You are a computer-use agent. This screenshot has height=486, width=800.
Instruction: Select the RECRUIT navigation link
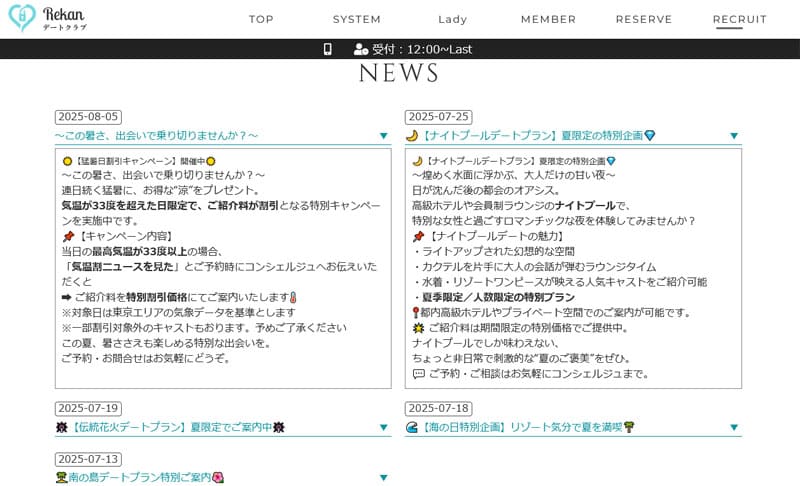740,19
